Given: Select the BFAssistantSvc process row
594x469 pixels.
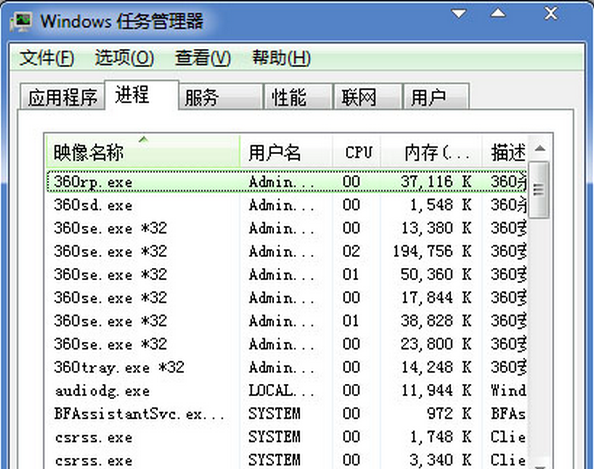Looking at the screenshot, I should coord(286,414).
